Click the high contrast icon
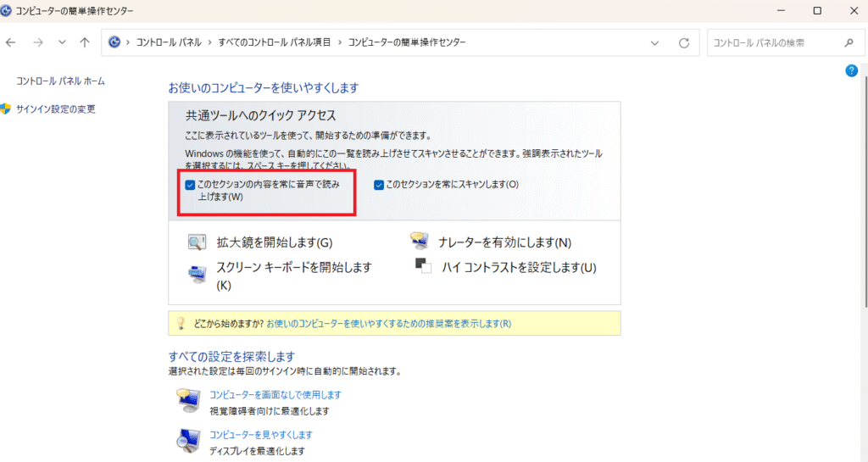The width and height of the screenshot is (868, 462). tap(424, 266)
